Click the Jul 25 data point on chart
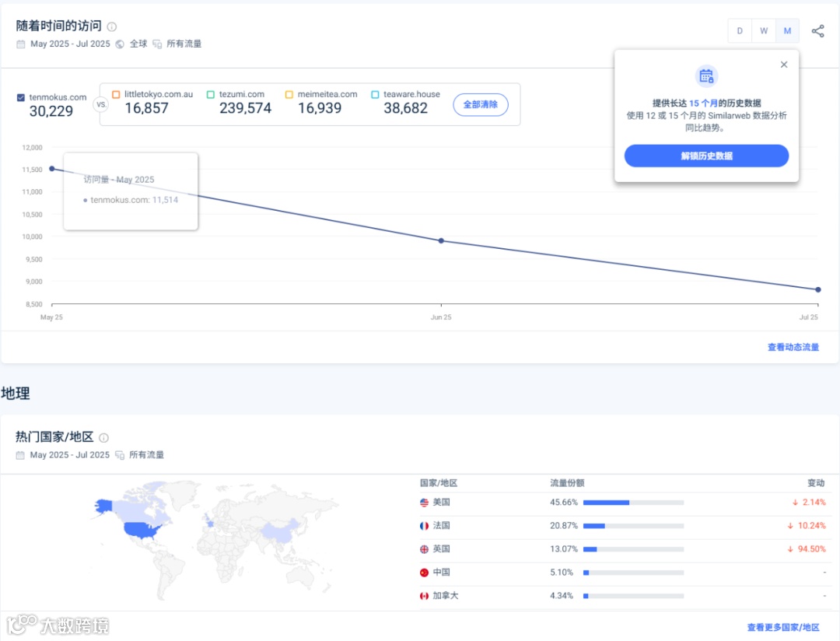840x641 pixels. (818, 290)
